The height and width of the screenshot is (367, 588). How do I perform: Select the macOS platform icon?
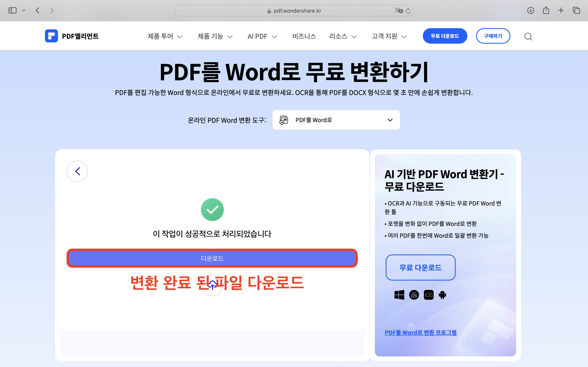[x=414, y=295]
